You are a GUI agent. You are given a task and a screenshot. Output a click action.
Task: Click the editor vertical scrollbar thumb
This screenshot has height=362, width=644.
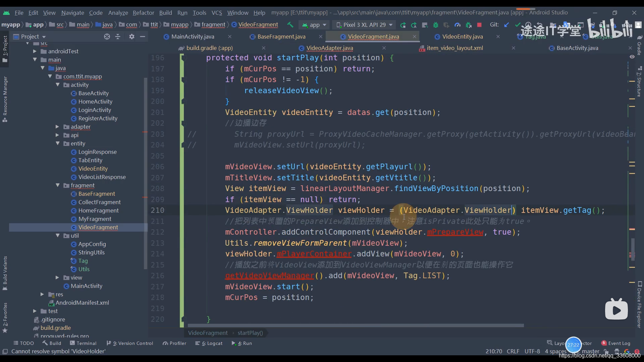[x=633, y=249]
